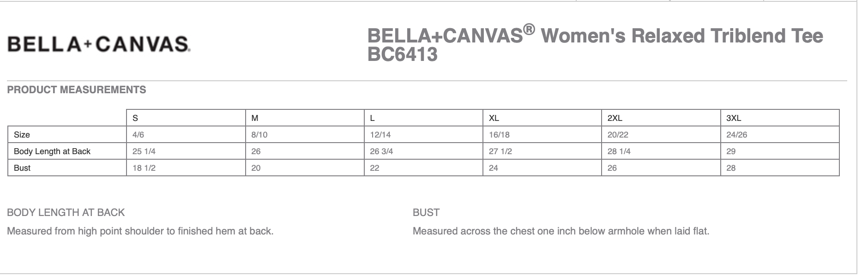Click the bust measurement description text

[x=561, y=231]
